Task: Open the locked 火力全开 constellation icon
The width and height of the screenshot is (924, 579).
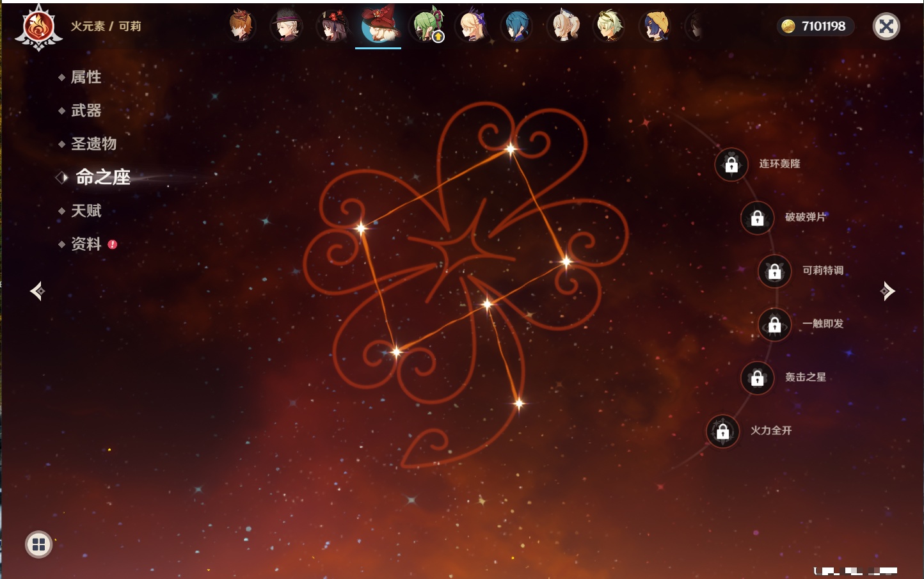Action: [723, 431]
